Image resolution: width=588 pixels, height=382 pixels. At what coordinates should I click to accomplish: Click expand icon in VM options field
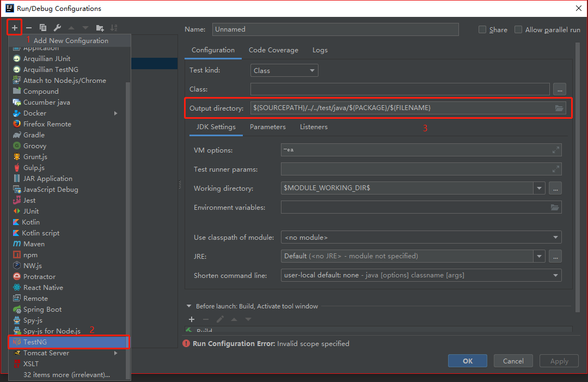pyautogui.click(x=556, y=150)
